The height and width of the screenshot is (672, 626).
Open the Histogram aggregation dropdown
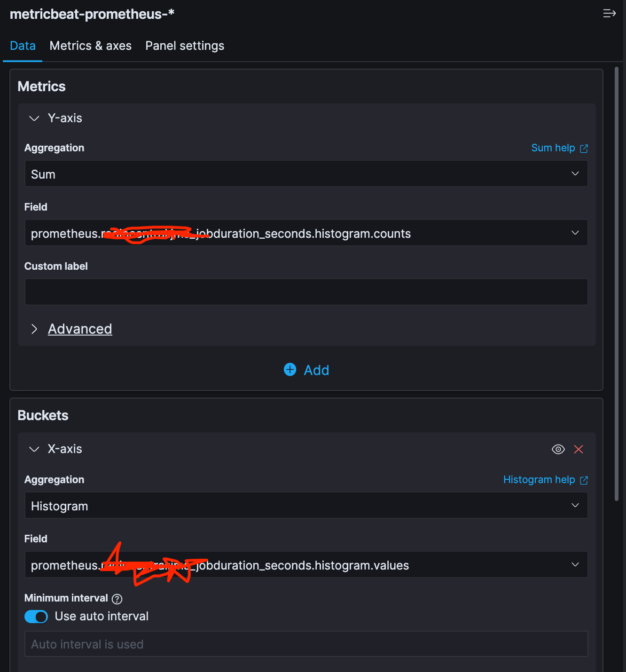[306, 506]
